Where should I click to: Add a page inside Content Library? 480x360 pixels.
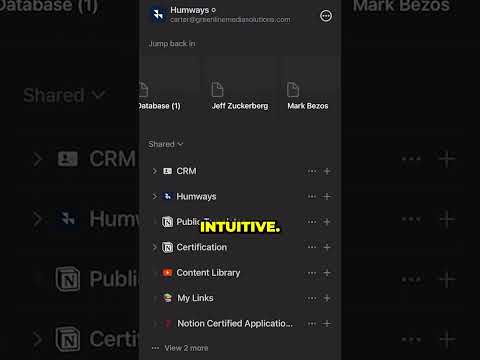[327, 273]
